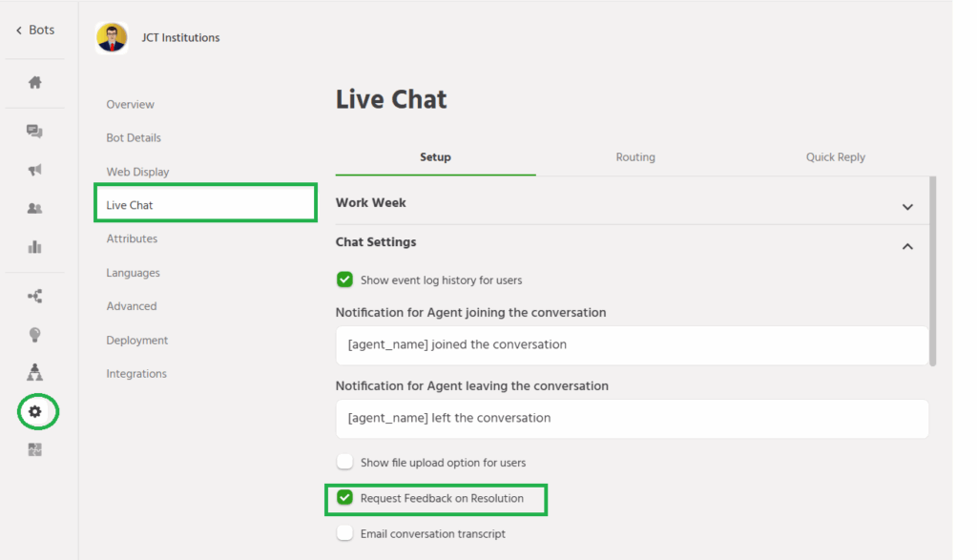Image resolution: width=977 pixels, height=560 pixels.
Task: Click the Live Chat settings scrollbar
Action: click(x=932, y=272)
